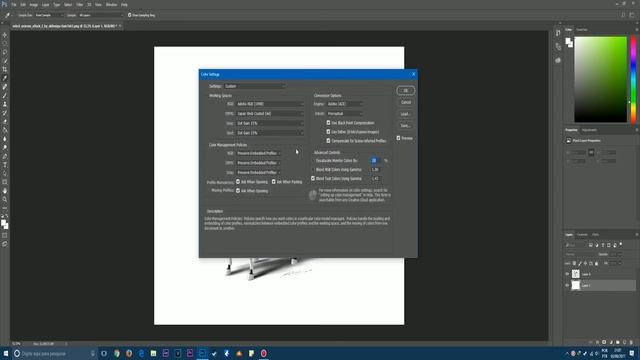Click the Load... button
The height and width of the screenshot is (360, 640).
405,114
